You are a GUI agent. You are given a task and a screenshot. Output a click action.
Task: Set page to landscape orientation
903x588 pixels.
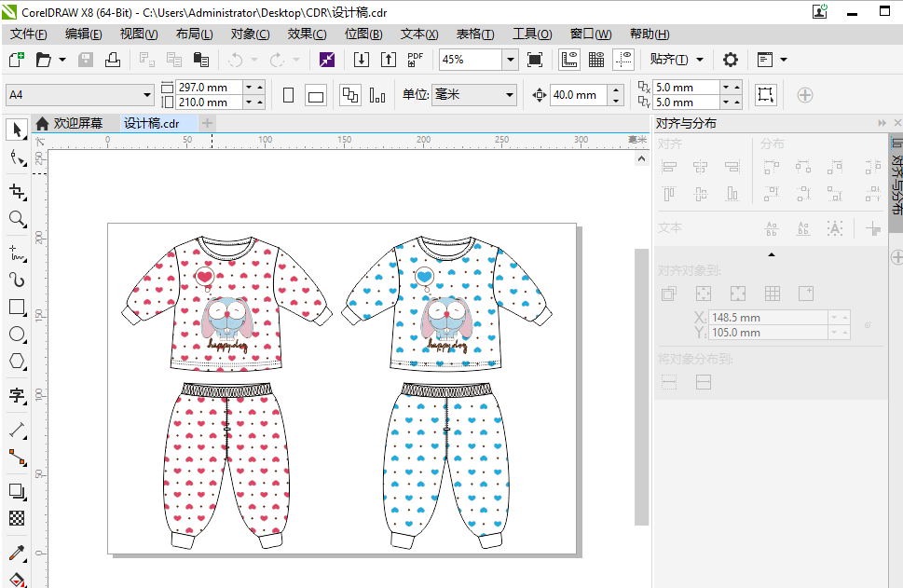coord(316,95)
